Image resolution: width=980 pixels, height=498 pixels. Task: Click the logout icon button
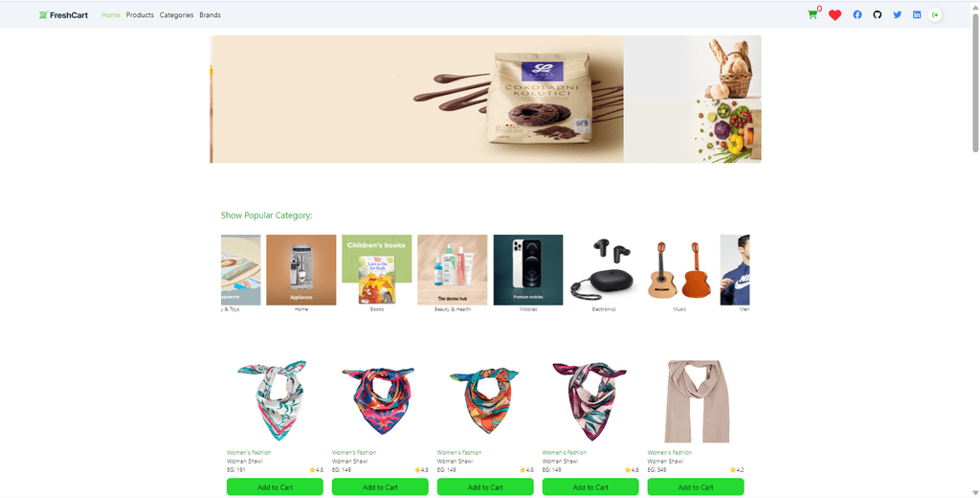click(x=935, y=15)
